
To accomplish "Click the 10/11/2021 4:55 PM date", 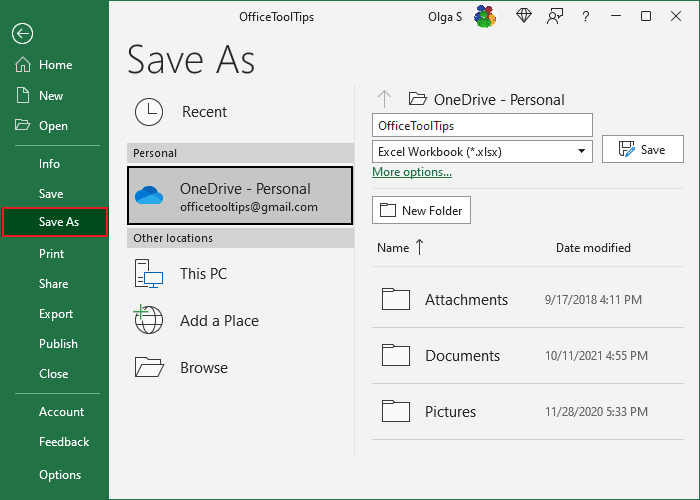I will click(x=596, y=356).
